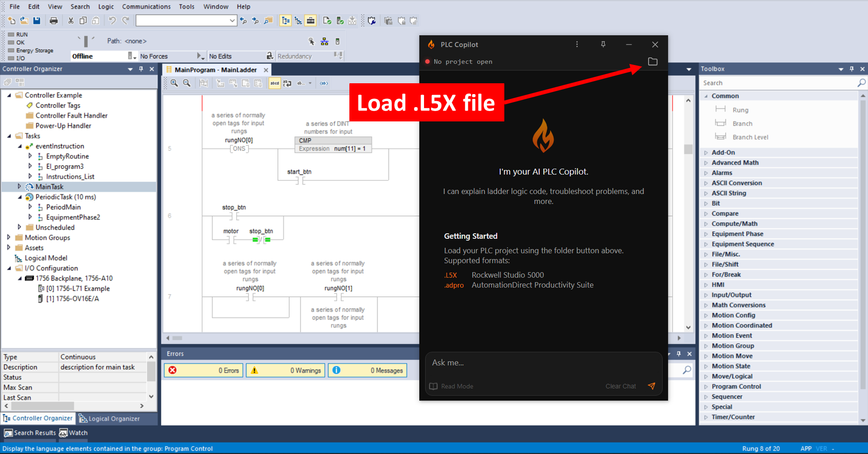Open the Communications menu
The image size is (868, 454).
pyautogui.click(x=146, y=7)
